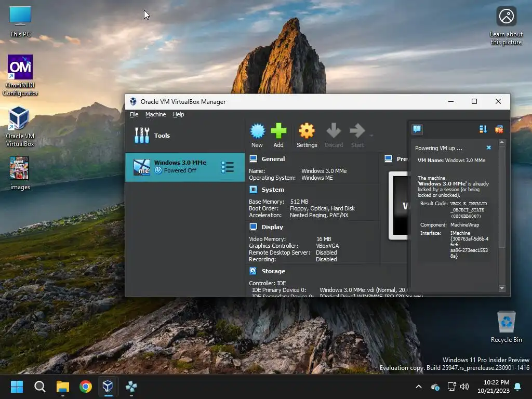This screenshot has height=399, width=532.
Task: Click the notification panel scrollbar thumb
Action: (x=502, y=197)
